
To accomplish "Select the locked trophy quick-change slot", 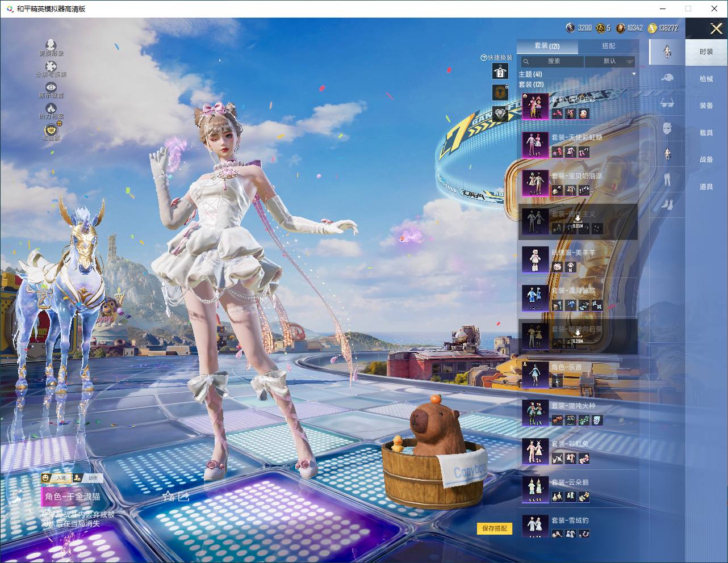I will click(500, 93).
